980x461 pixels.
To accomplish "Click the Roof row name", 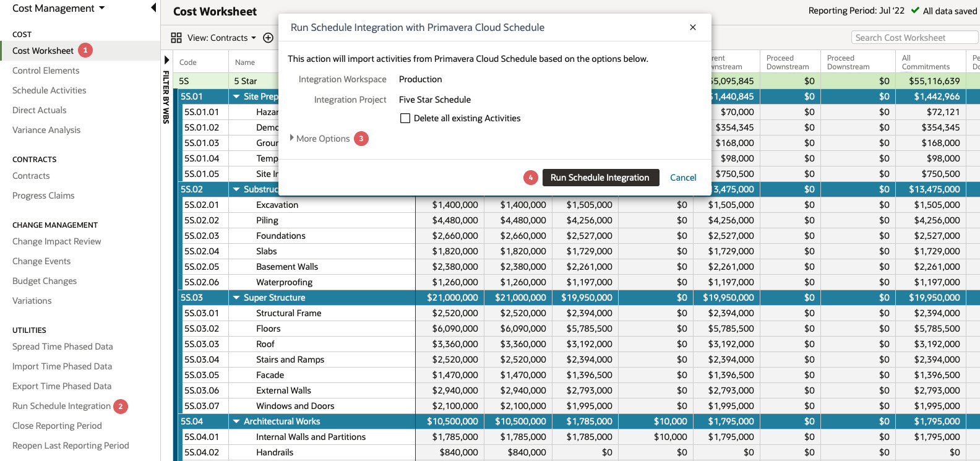I will pyautogui.click(x=265, y=344).
